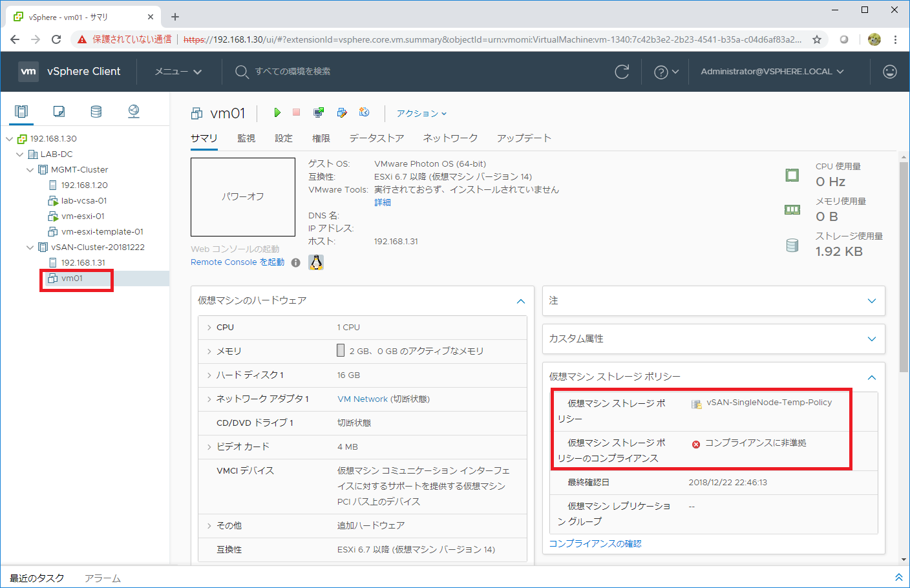Expand the ビデオ カード row
Image resolution: width=910 pixels, height=588 pixels.
[x=209, y=447]
